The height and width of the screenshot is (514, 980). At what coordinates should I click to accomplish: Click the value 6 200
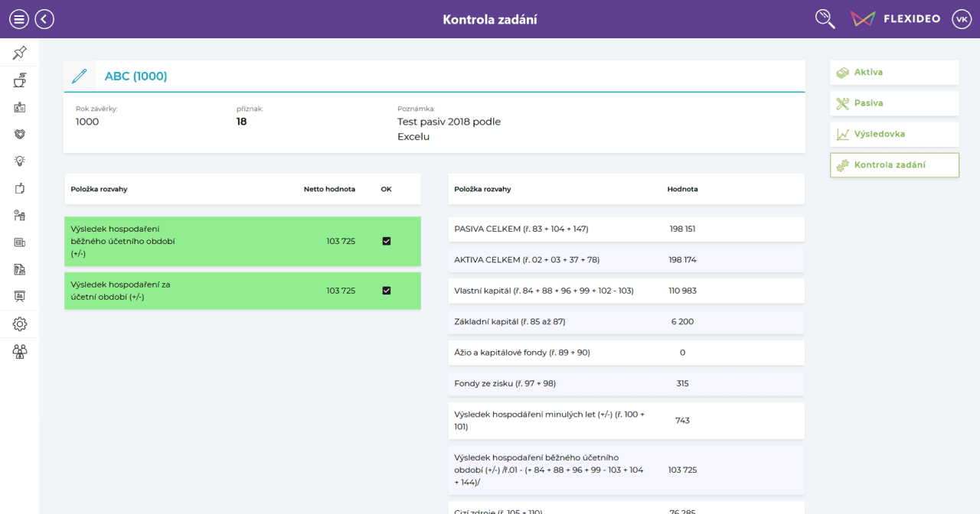[682, 321]
